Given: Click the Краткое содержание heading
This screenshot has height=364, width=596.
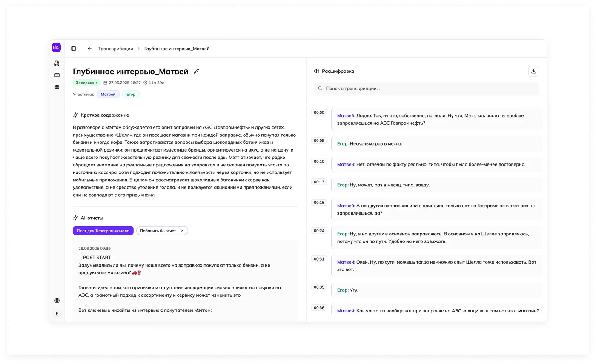Looking at the screenshot, I should [x=105, y=115].
